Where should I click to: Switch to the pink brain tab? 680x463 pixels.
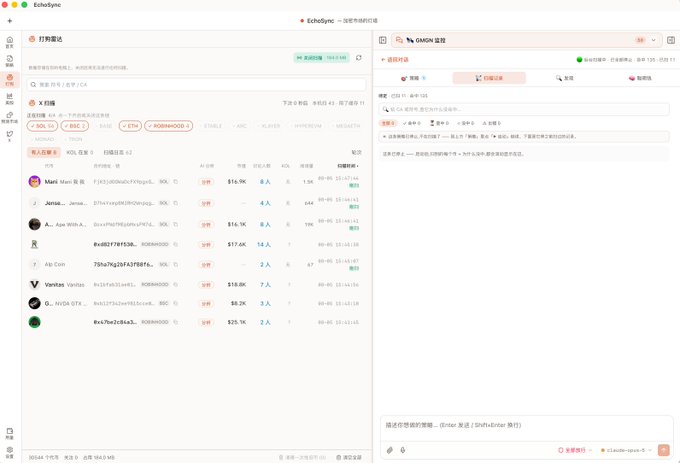click(640, 78)
